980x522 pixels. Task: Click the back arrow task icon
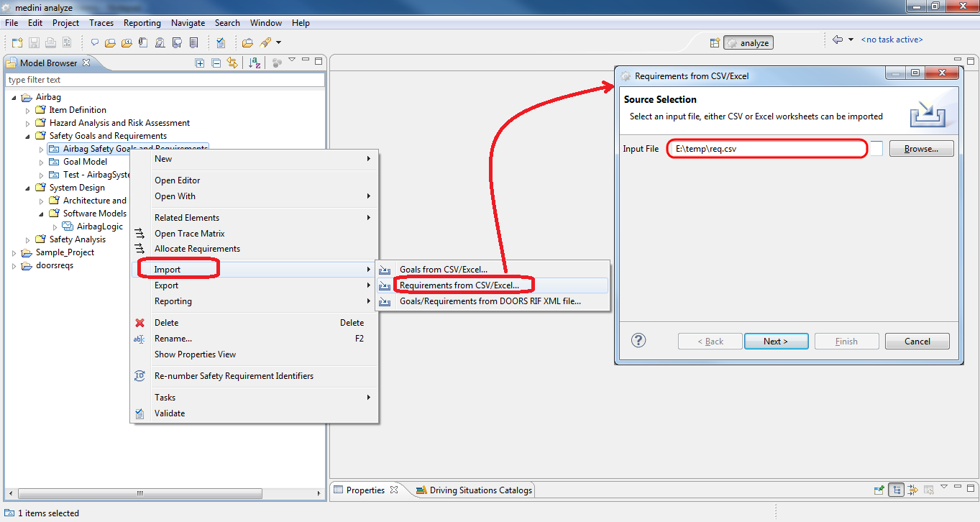point(837,40)
